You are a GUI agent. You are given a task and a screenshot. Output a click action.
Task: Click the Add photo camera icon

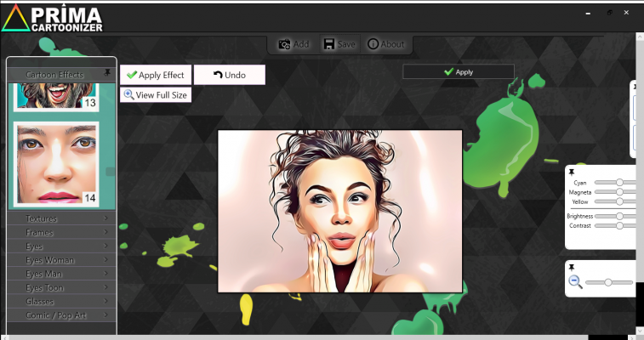click(x=284, y=44)
